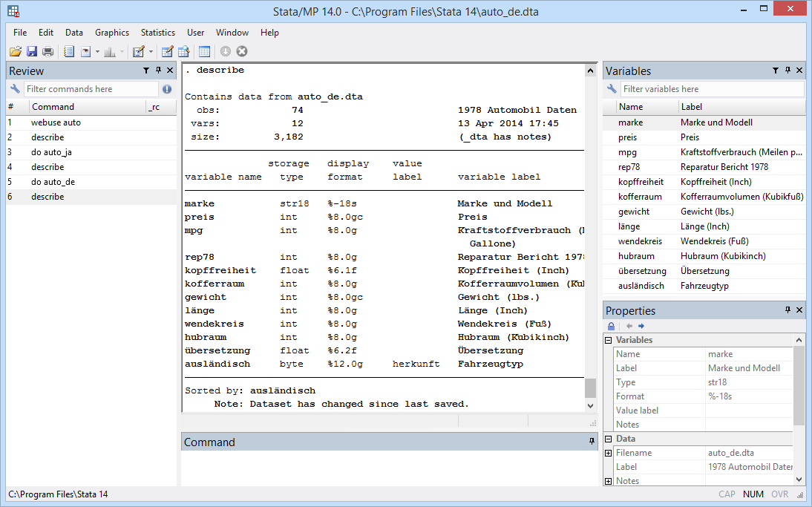Image resolution: width=812 pixels, height=507 pixels.
Task: Select 'webuse auto' in Review history
Action: click(91, 122)
